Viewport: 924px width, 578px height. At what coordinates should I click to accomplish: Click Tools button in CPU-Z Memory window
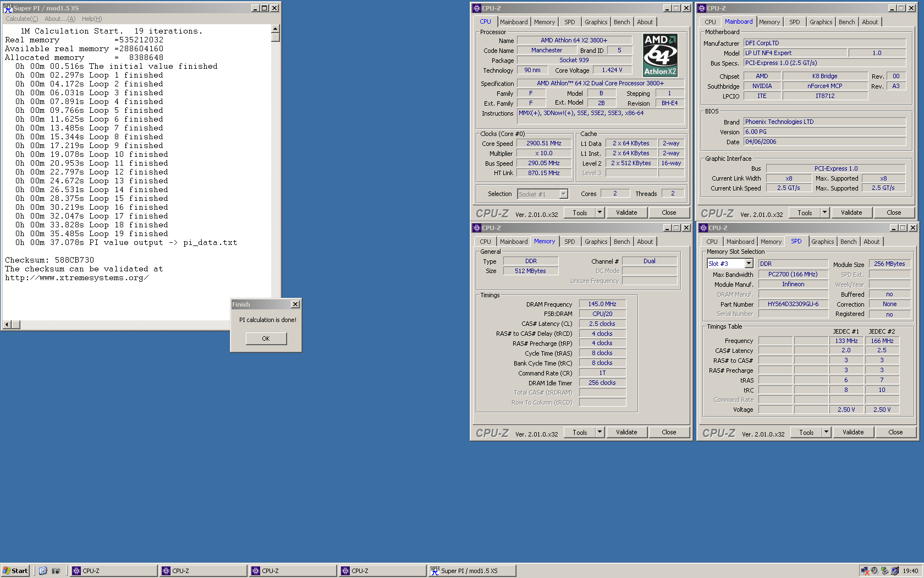pos(580,432)
